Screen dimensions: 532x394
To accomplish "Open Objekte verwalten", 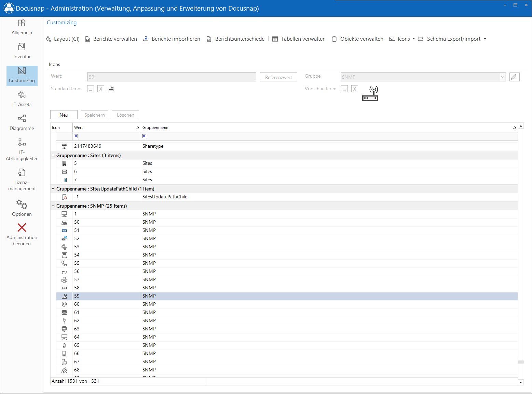I will coord(358,39).
